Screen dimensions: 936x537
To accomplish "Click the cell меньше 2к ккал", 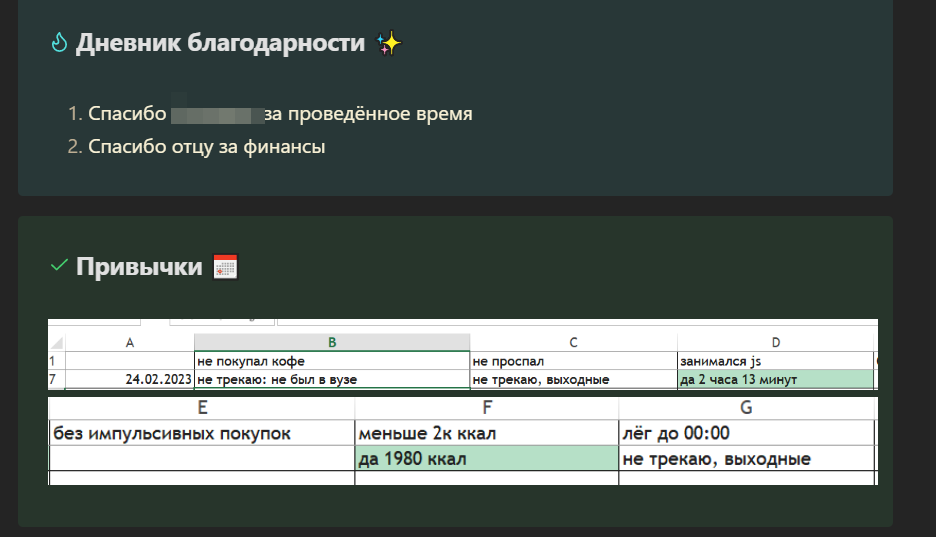I will 487,433.
